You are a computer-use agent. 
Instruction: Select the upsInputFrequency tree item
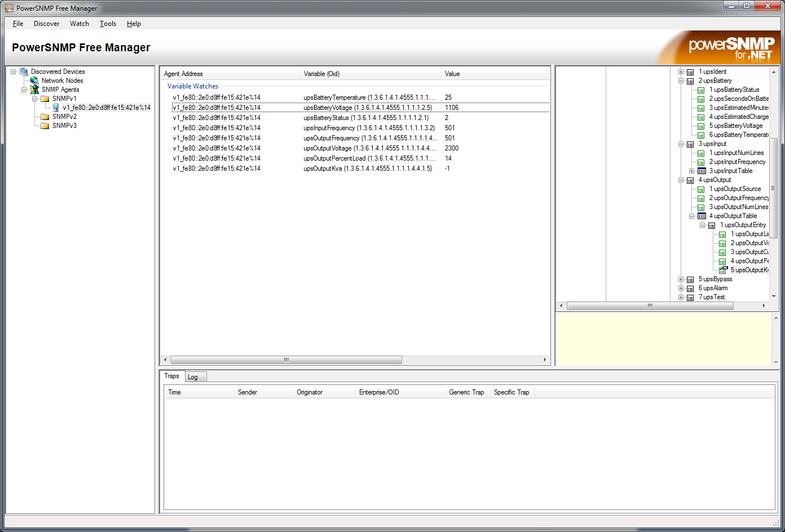pos(737,162)
